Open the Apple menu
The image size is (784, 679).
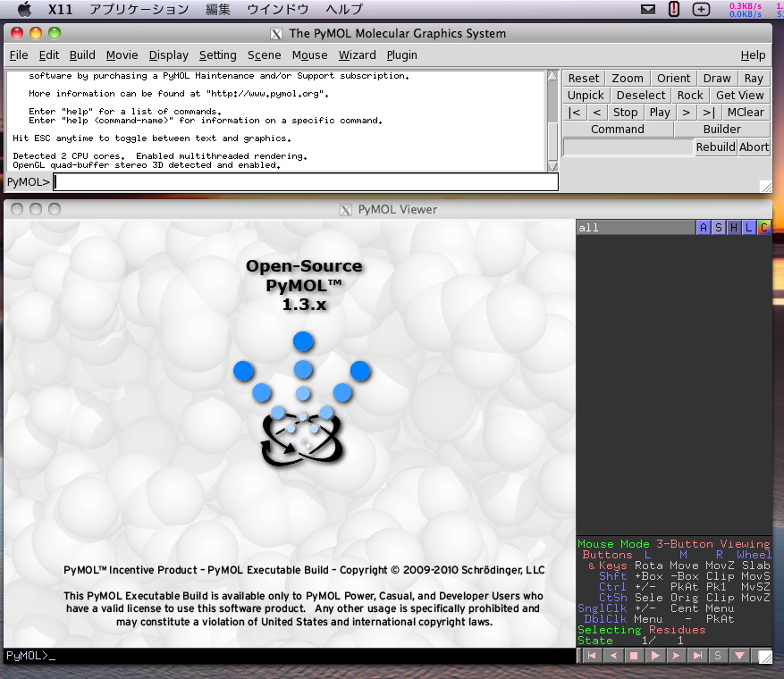(24, 9)
